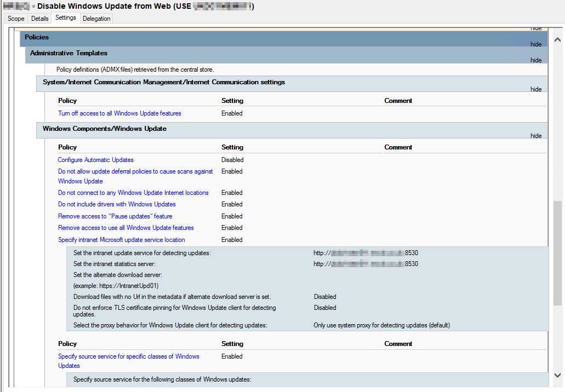565x392 pixels.
Task: Hide Windows Components/Windows Update section
Action: [x=536, y=135]
